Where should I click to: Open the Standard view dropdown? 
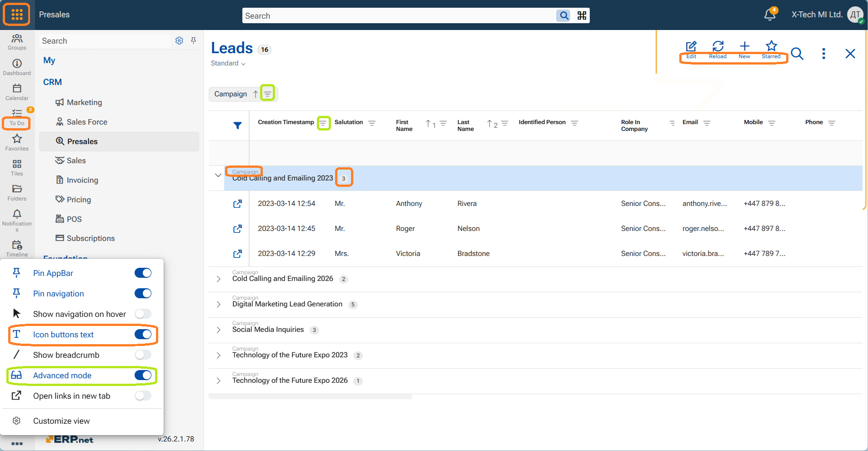(x=228, y=63)
